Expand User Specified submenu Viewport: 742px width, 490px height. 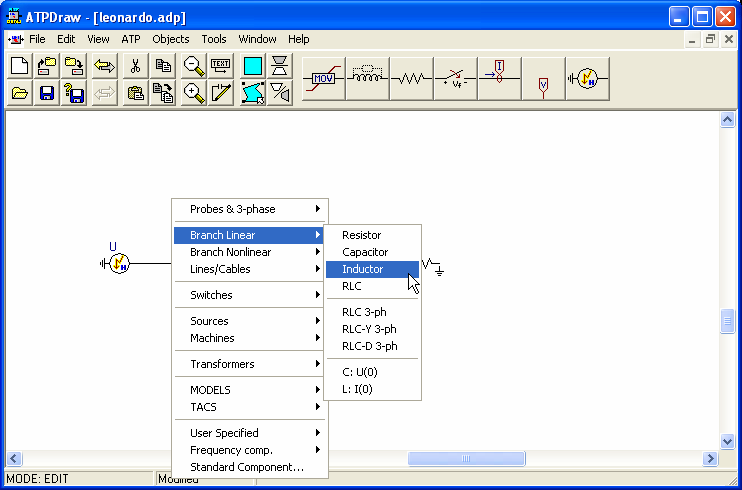point(249,433)
